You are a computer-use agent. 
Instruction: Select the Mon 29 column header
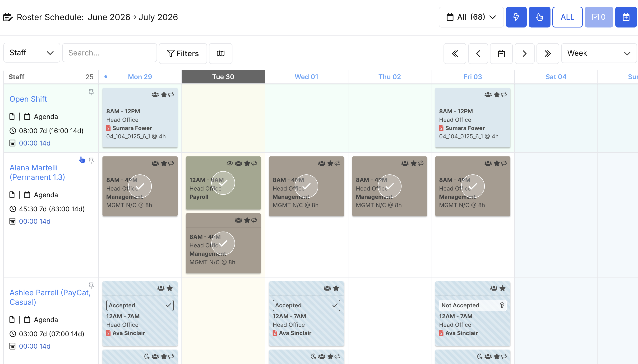(x=140, y=77)
